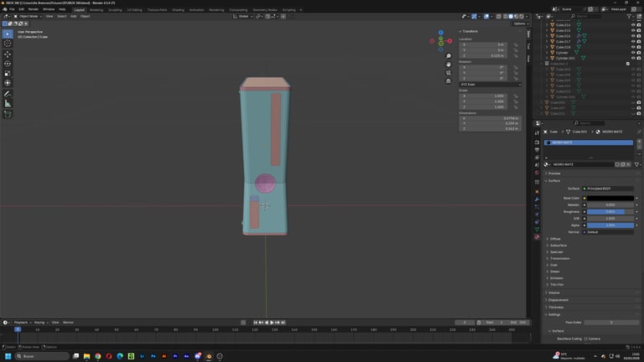The image size is (644, 362).
Task: Click the Windows Start button
Action: pyautogui.click(x=8, y=356)
